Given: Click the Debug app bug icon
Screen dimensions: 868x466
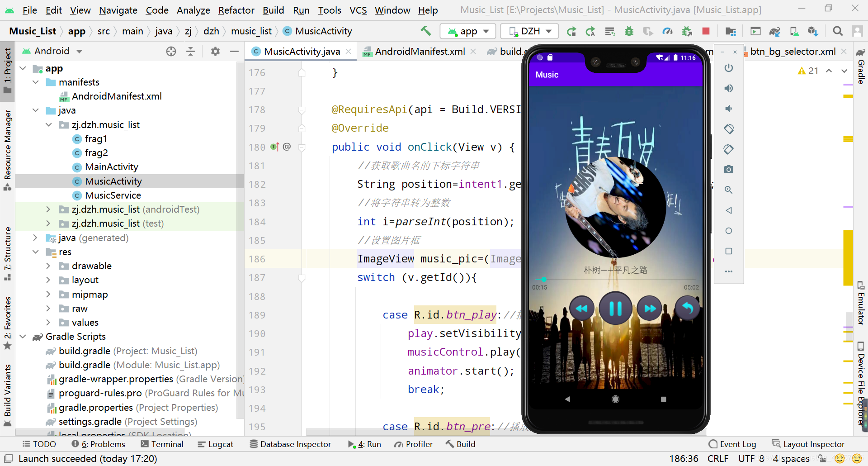Looking at the screenshot, I should point(629,31).
